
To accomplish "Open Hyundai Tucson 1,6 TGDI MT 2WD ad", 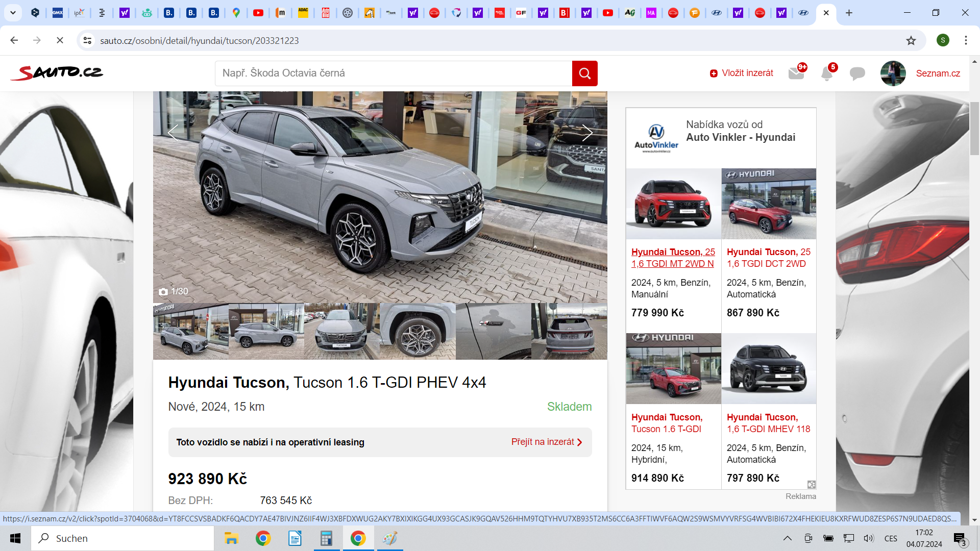I will pos(673,258).
